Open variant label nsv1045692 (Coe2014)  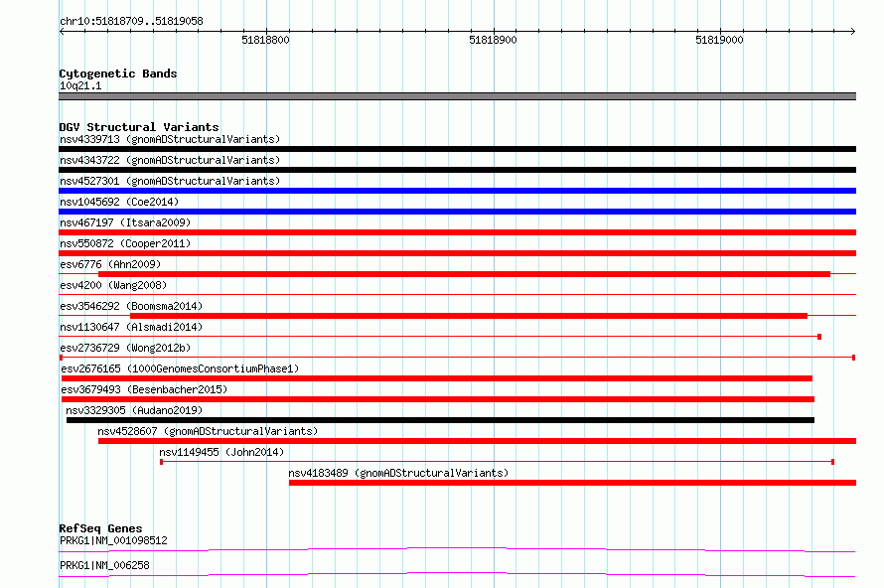[x=119, y=202]
